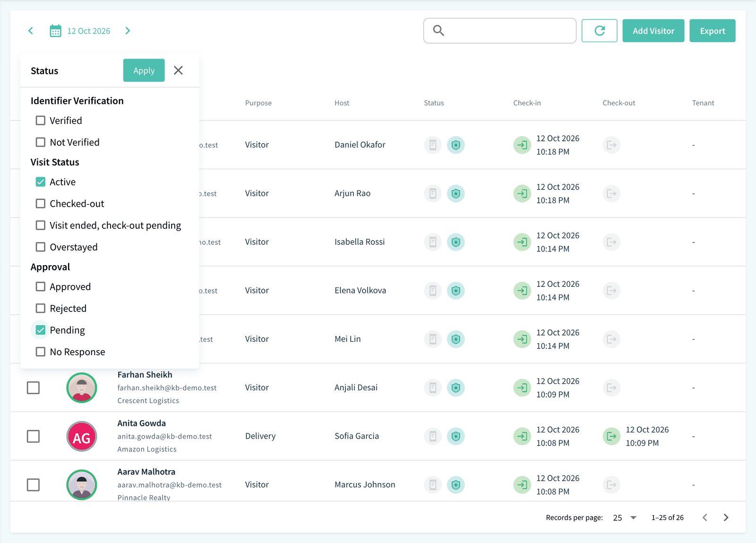Click the 12 Oct 2026 date label
Viewport: 756px width, 543px height.
point(89,31)
